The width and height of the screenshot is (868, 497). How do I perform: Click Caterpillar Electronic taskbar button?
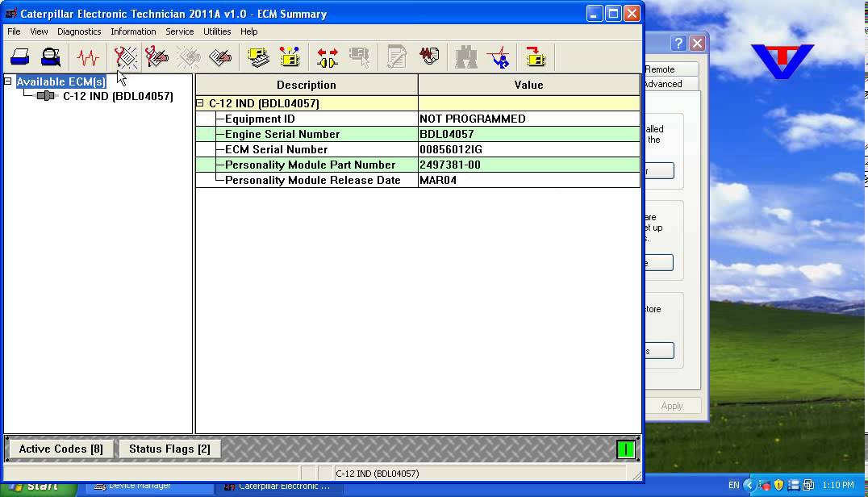(x=278, y=487)
